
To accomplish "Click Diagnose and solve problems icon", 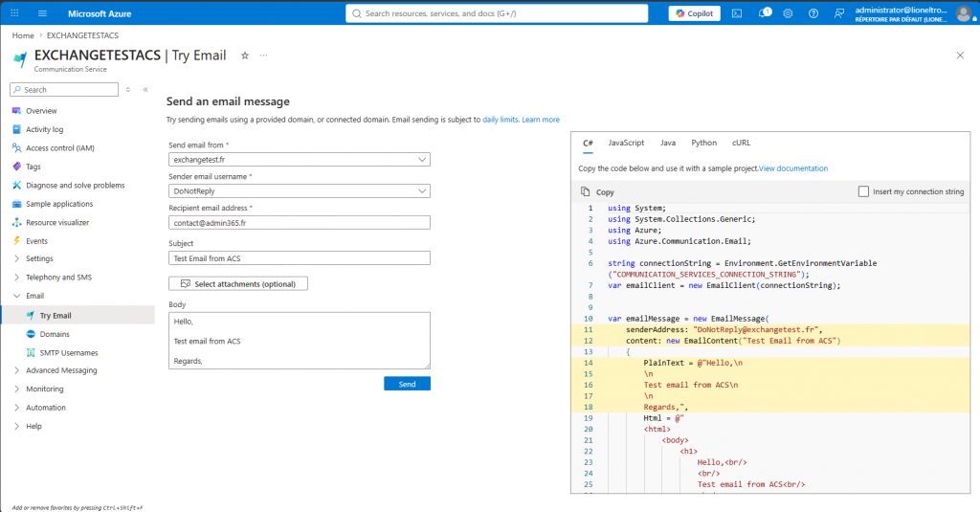I will click(17, 185).
